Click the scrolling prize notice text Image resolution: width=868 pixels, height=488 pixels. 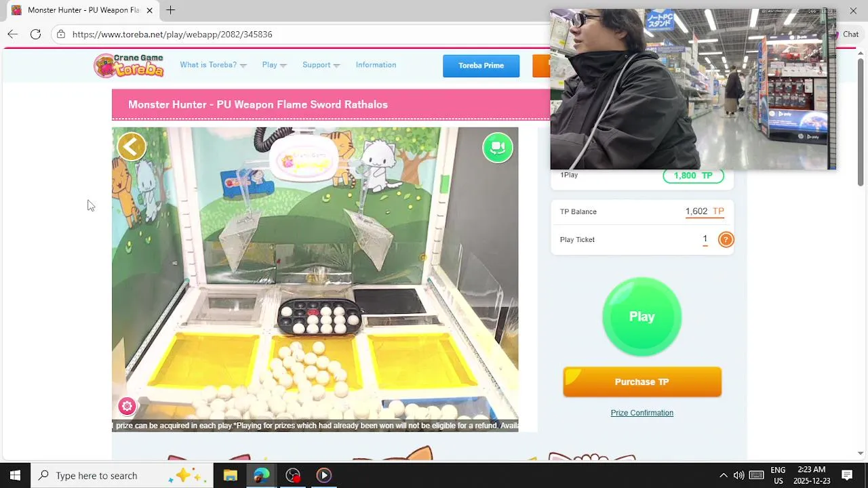coord(315,426)
